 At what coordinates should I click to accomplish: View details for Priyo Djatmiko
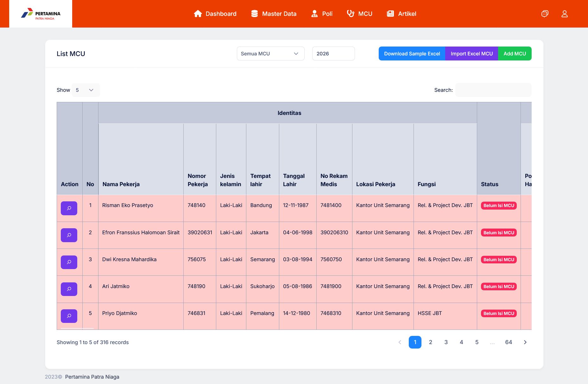[69, 316]
